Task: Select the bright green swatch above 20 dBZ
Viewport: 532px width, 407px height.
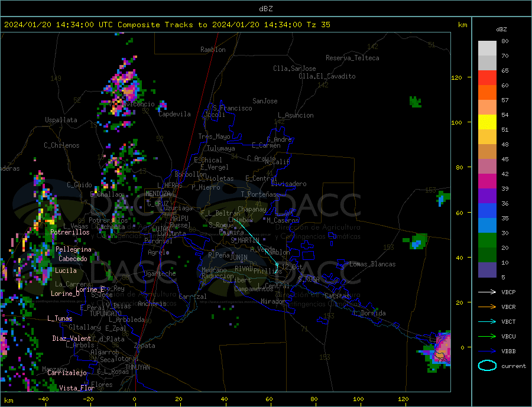Action: pyautogui.click(x=487, y=240)
